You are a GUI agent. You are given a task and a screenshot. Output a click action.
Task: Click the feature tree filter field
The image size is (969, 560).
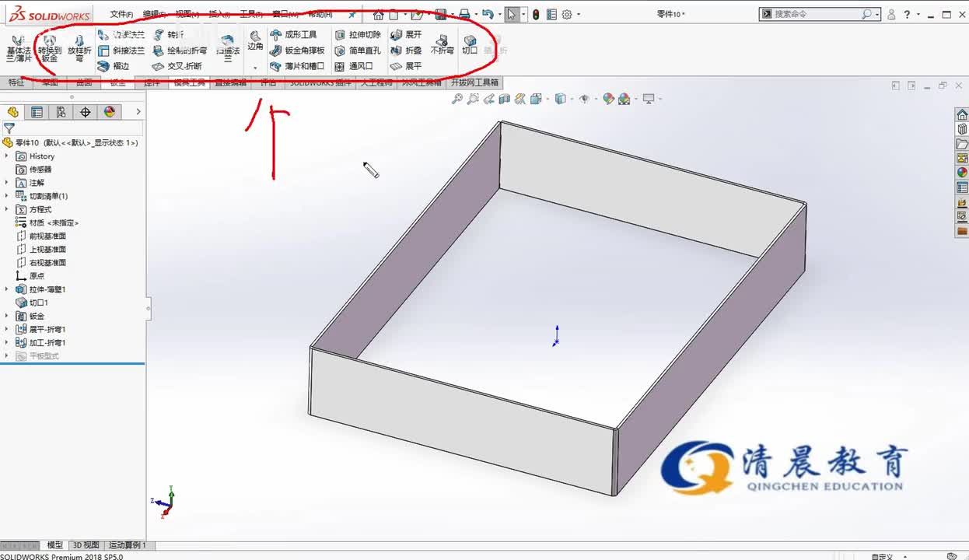[72, 128]
